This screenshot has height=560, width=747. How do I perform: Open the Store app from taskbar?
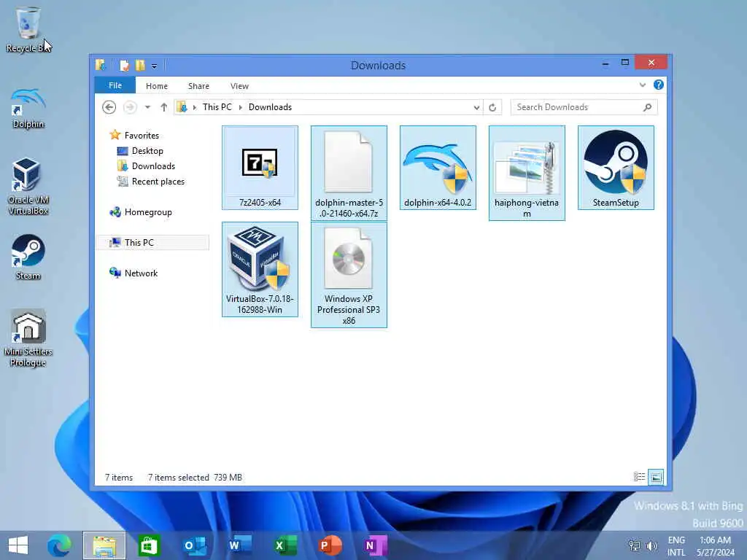(148, 545)
